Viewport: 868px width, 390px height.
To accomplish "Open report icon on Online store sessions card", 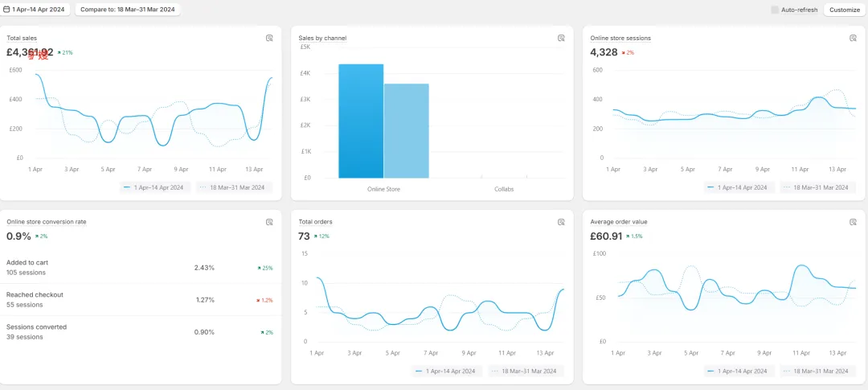I will pos(852,38).
